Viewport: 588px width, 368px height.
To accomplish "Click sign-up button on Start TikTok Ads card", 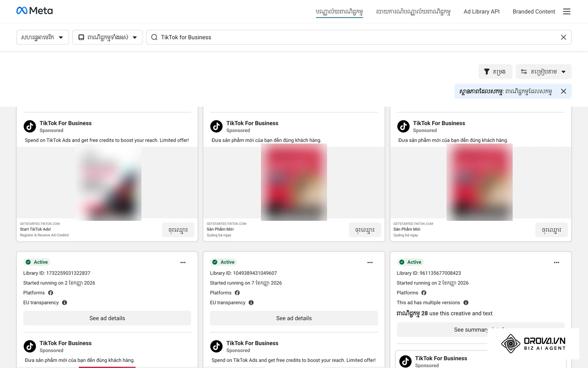I will (178, 230).
